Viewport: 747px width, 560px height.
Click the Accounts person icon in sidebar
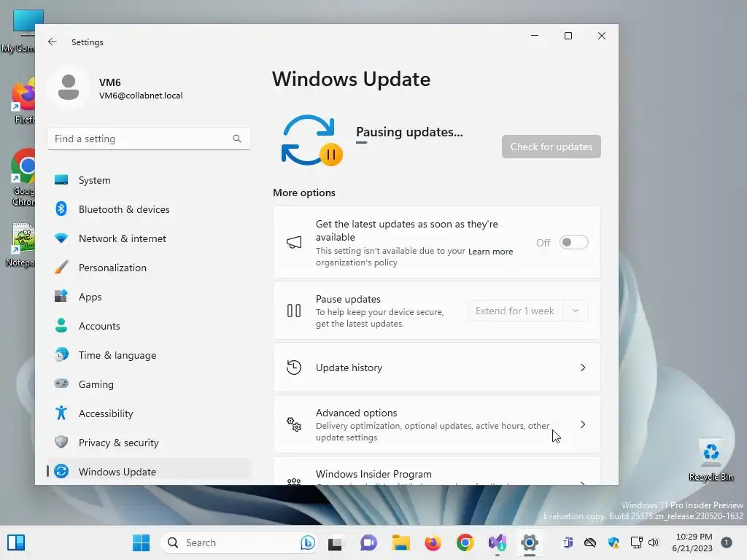pyautogui.click(x=61, y=326)
